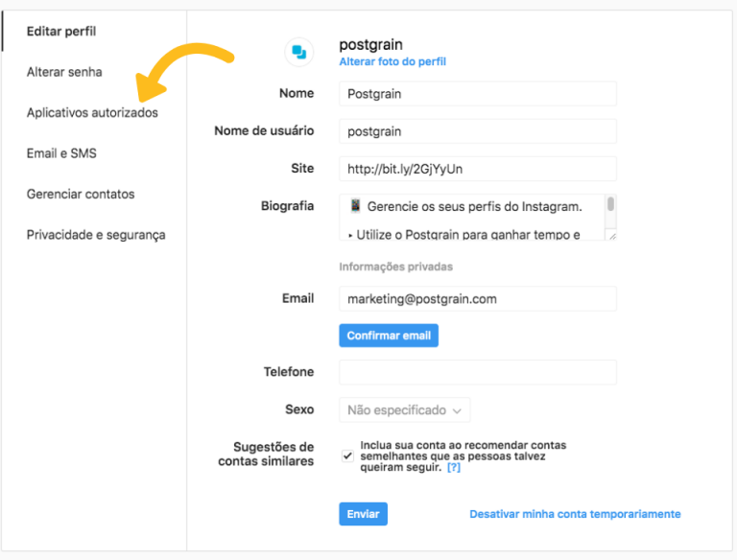Open the [?] help link
Image resolution: width=737 pixels, height=560 pixels.
tap(454, 468)
